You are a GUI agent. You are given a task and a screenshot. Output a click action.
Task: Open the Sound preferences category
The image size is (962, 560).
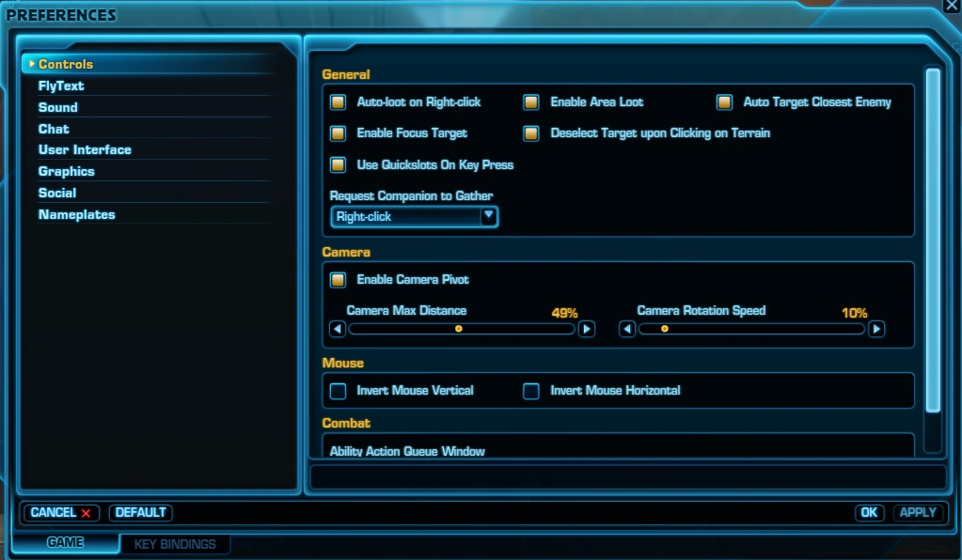(58, 107)
